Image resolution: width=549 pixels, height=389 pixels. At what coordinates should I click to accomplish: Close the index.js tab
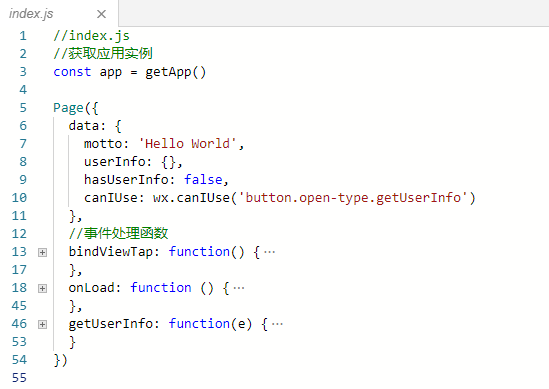[x=101, y=14]
